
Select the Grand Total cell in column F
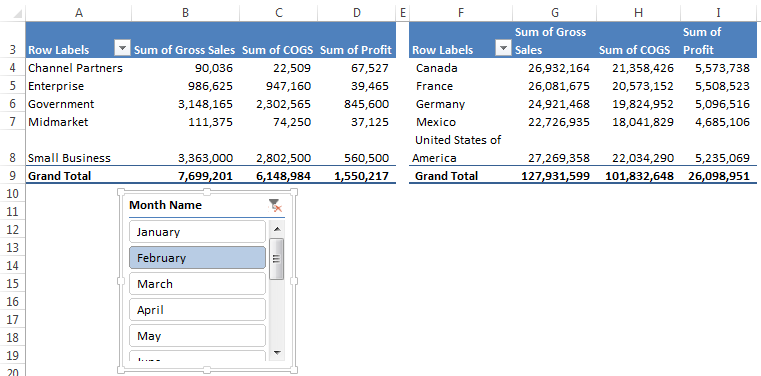[x=461, y=176]
